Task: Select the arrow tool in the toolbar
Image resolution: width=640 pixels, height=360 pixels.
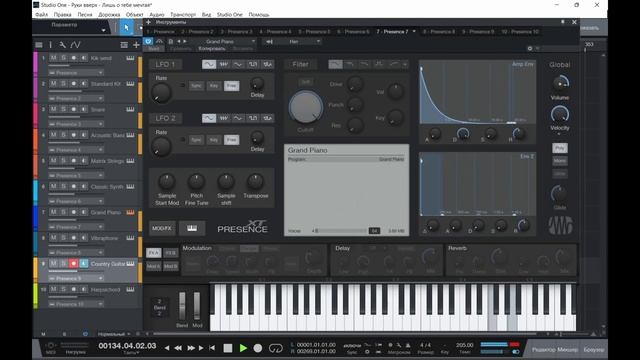Action: 126,28
